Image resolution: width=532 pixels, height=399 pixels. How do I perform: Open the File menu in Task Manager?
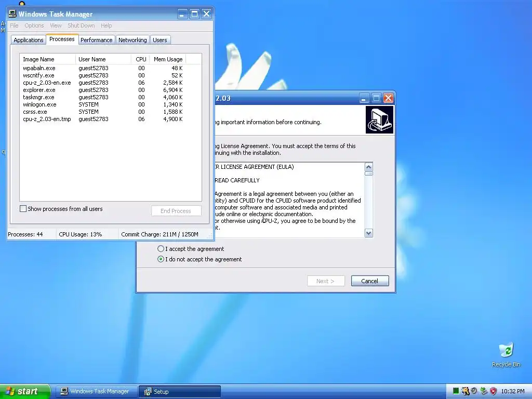click(x=14, y=25)
